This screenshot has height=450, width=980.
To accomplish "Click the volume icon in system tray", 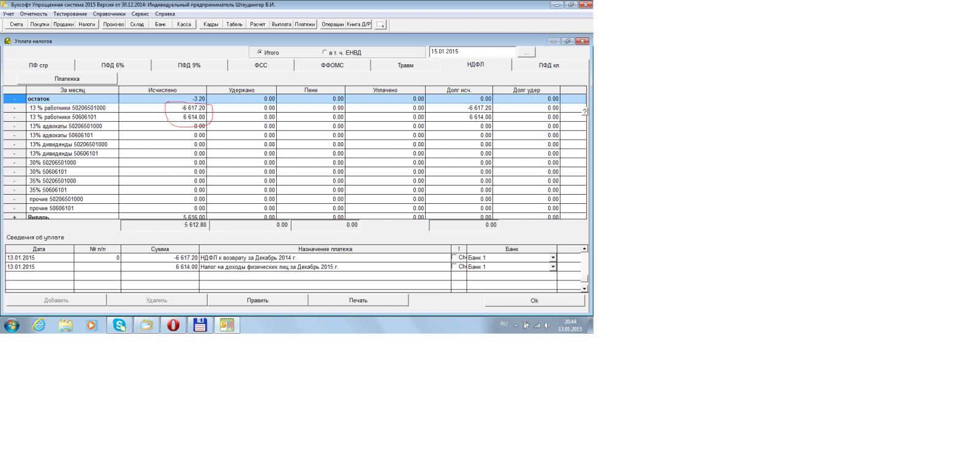I will click(547, 325).
